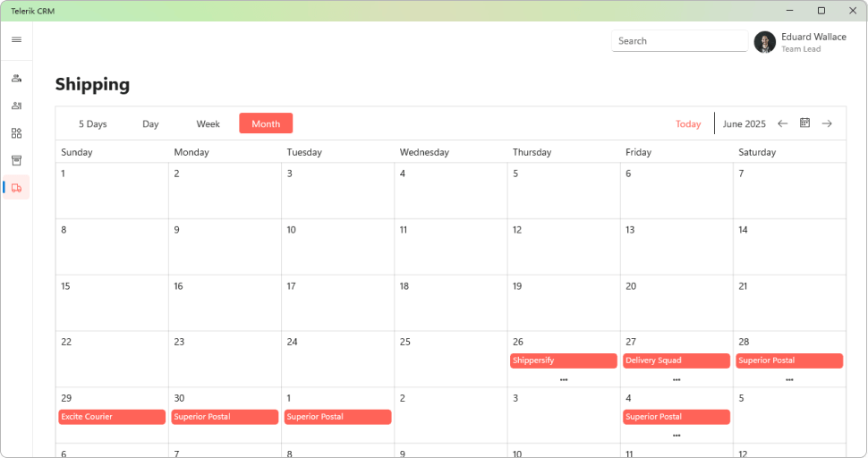Viewport: 868px width, 458px height.
Task: Go to previous month with left arrow
Action: (x=782, y=123)
